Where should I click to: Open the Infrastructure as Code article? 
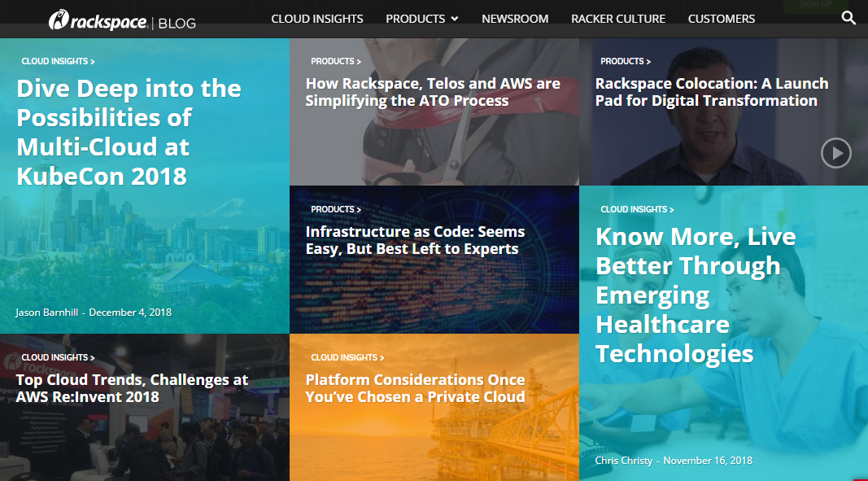[415, 240]
